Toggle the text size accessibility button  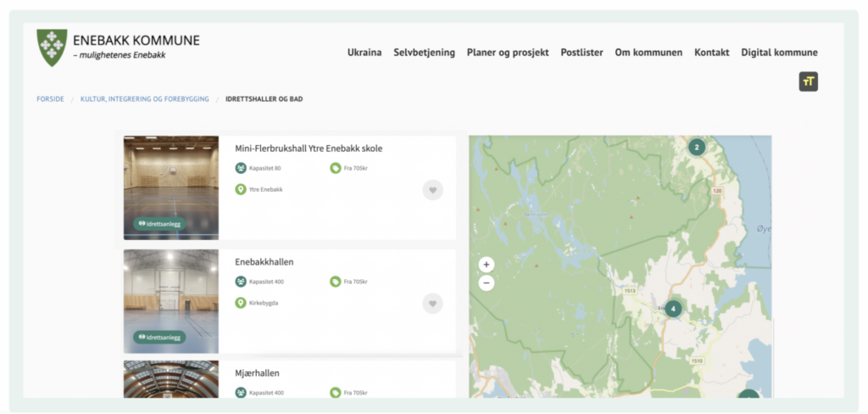pos(808,81)
